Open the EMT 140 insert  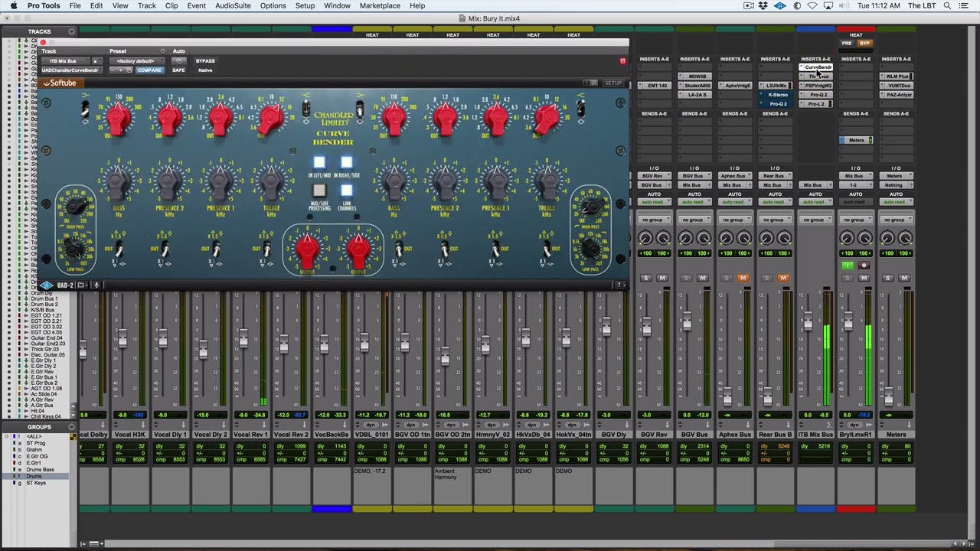point(653,86)
